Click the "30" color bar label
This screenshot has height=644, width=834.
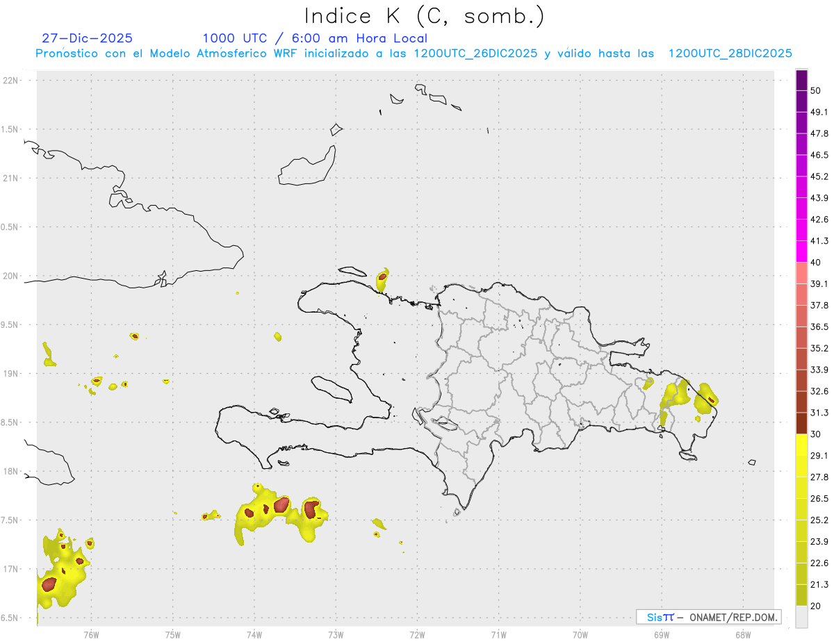pos(816,434)
